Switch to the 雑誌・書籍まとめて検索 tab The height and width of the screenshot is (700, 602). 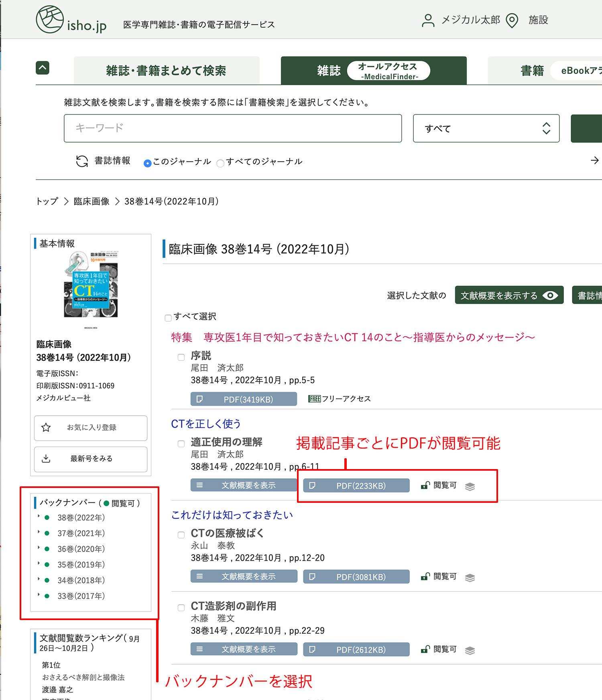coord(166,71)
